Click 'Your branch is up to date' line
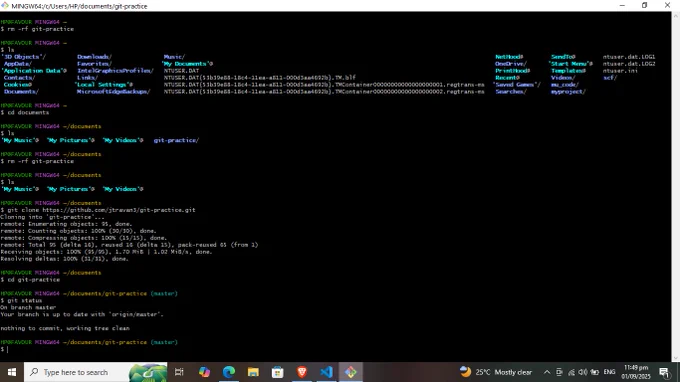The height and width of the screenshot is (382, 680). [x=82, y=314]
